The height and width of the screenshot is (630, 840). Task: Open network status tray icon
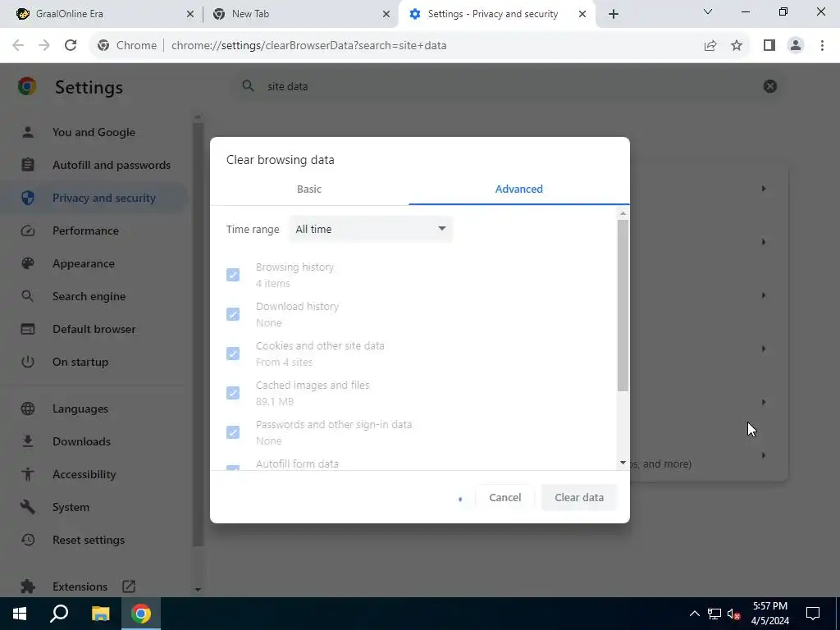[714, 614]
